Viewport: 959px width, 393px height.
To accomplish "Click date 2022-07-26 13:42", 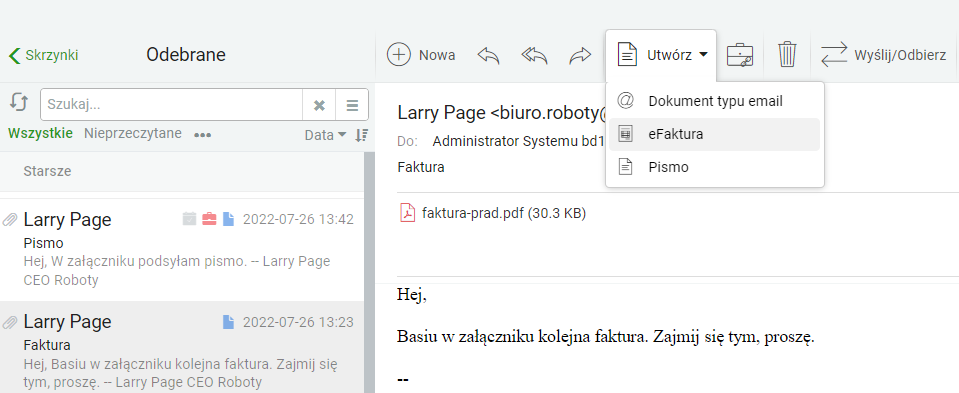I will 298,219.
